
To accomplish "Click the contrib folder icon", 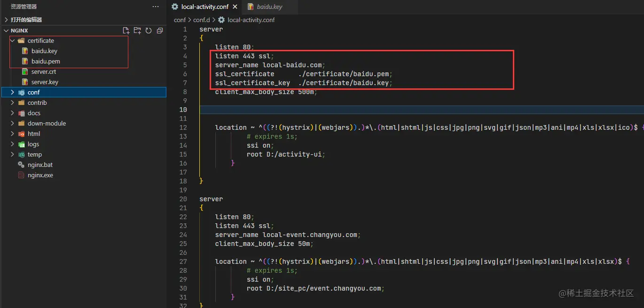I will (21, 103).
